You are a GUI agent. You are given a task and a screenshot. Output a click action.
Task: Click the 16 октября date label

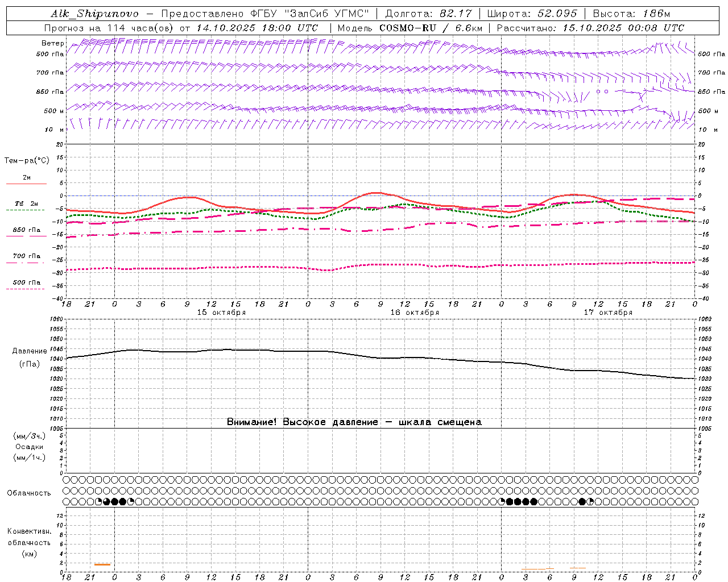[x=415, y=313]
